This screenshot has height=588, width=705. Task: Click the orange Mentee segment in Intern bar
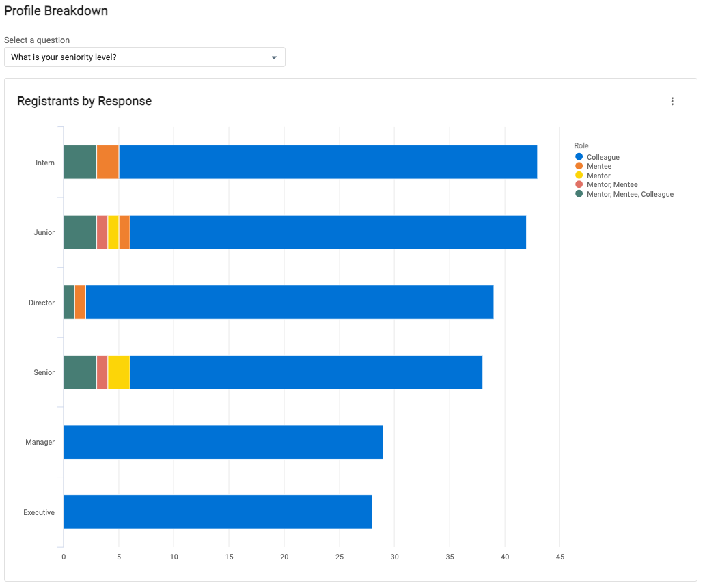[107, 163]
